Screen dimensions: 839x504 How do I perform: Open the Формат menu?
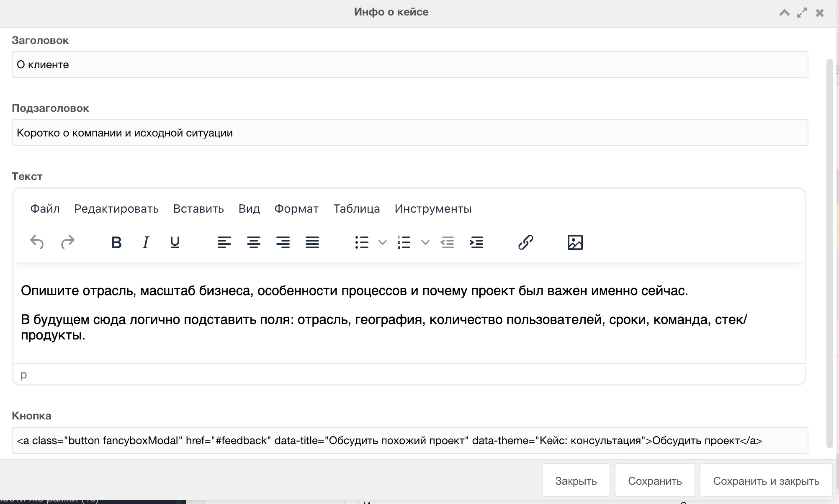(x=296, y=208)
